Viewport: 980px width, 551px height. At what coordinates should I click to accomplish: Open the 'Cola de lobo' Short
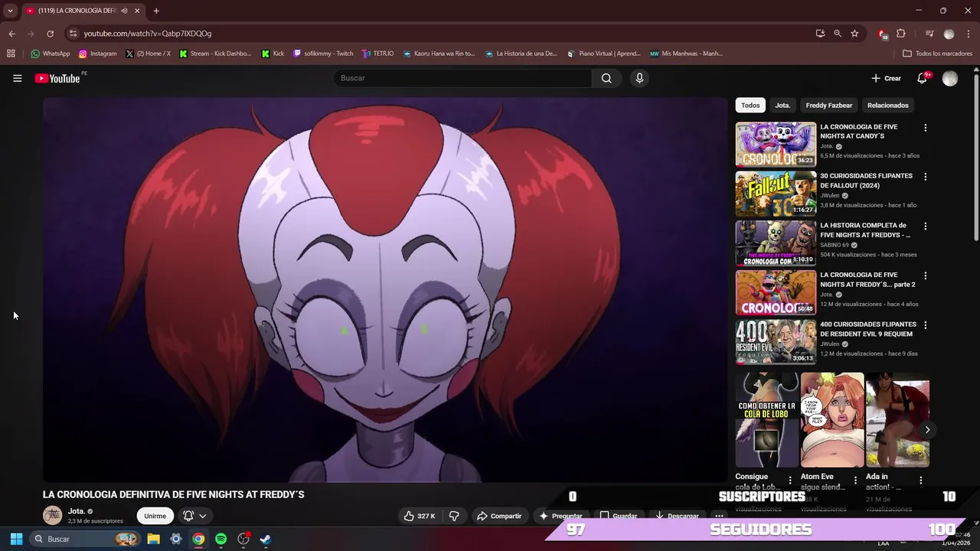tap(767, 419)
